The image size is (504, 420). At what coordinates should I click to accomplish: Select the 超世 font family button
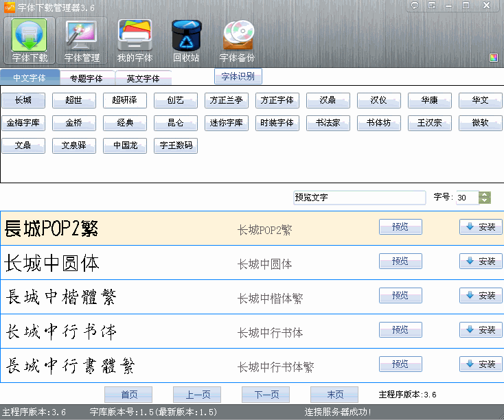point(74,100)
